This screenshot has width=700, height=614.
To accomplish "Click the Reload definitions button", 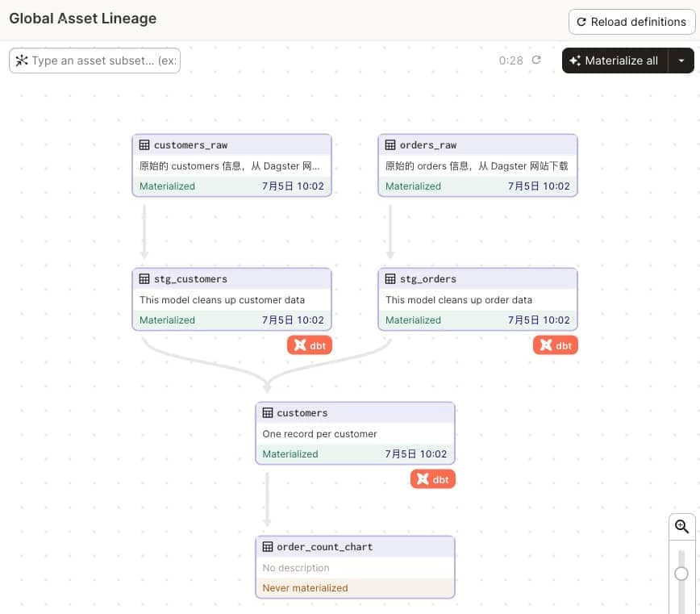I will (631, 22).
